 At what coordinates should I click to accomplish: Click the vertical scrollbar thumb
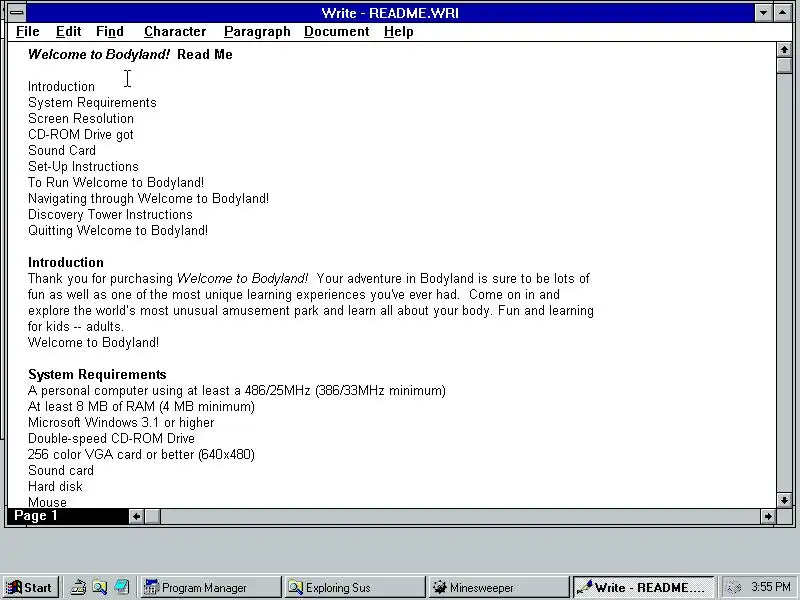tap(784, 65)
